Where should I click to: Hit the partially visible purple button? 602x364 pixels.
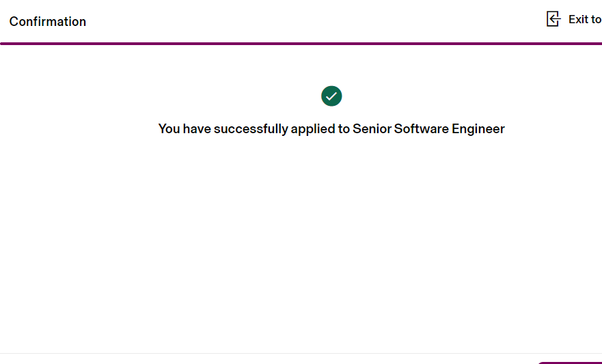coord(569,362)
